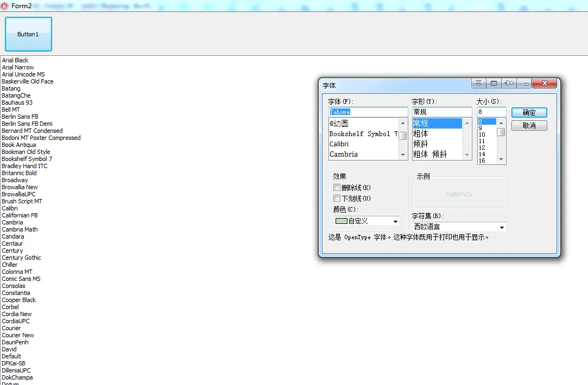Screen dimensions: 588x385
Task: Click the Form2 application icon
Action: tap(5, 6)
